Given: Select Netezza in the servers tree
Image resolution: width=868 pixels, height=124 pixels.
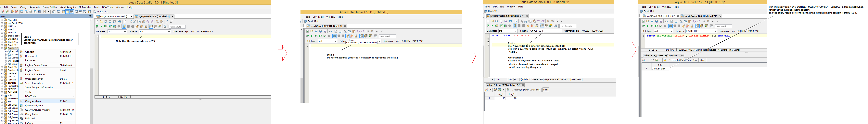Looking at the screenshot, I should click(11, 33).
